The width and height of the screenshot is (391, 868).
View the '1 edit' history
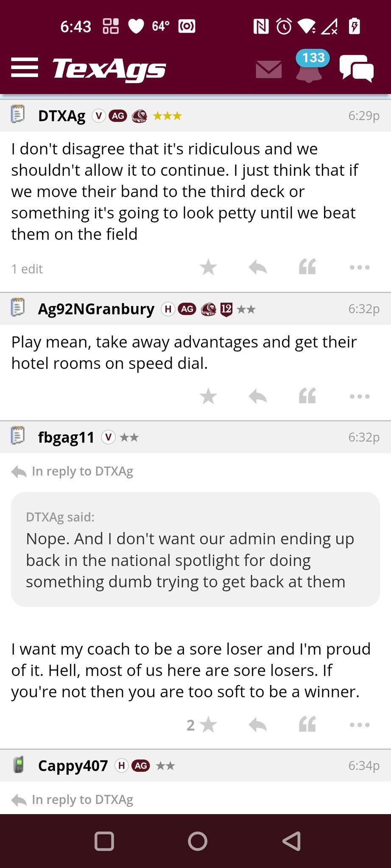point(27,269)
